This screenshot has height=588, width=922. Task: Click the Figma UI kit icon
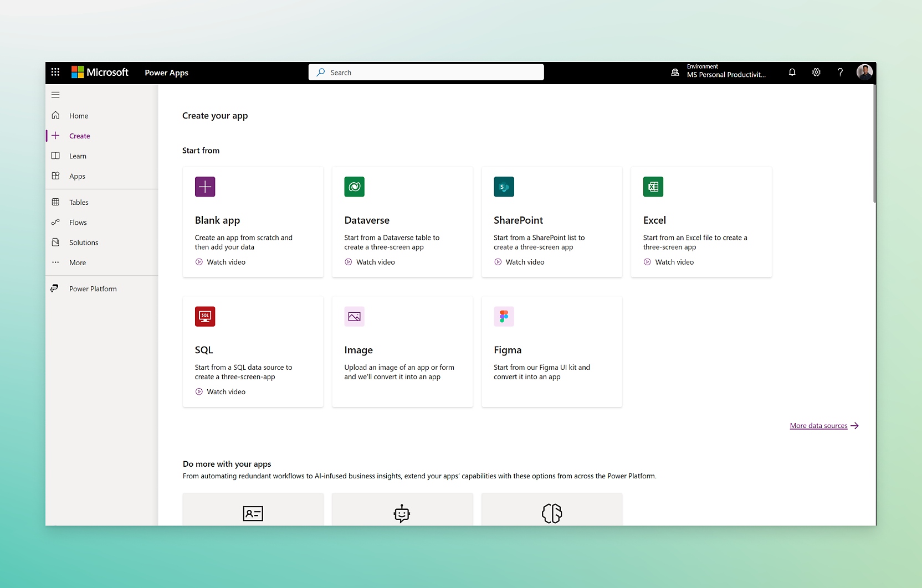(503, 316)
